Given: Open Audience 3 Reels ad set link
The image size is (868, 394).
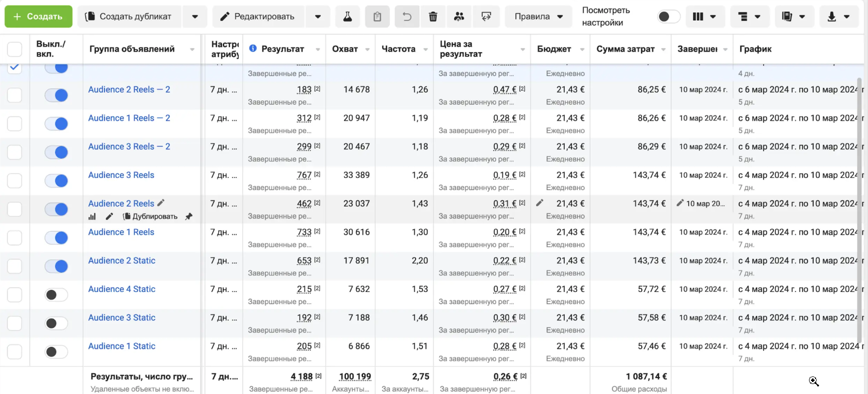Looking at the screenshot, I should pos(121,175).
